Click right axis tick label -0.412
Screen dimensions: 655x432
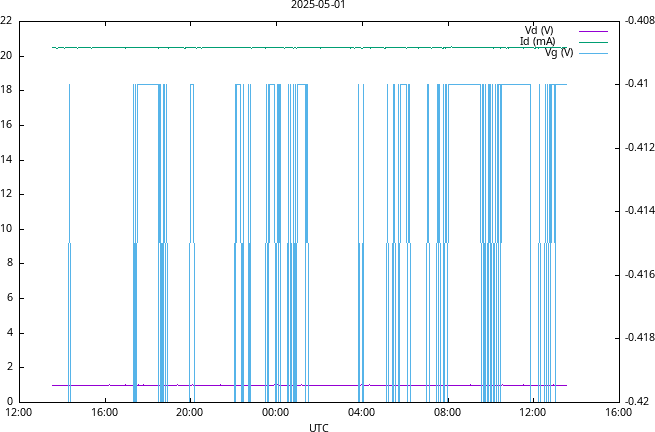click(640, 147)
